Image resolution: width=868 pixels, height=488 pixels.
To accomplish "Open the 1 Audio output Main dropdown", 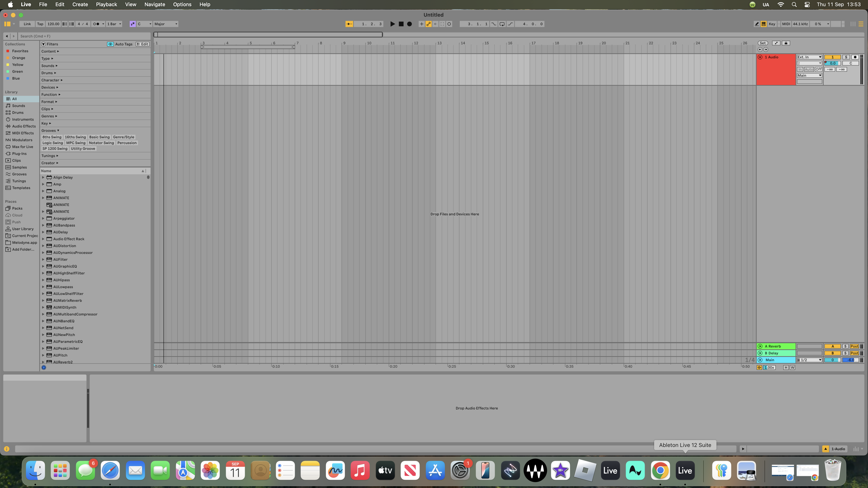I will coord(809,76).
